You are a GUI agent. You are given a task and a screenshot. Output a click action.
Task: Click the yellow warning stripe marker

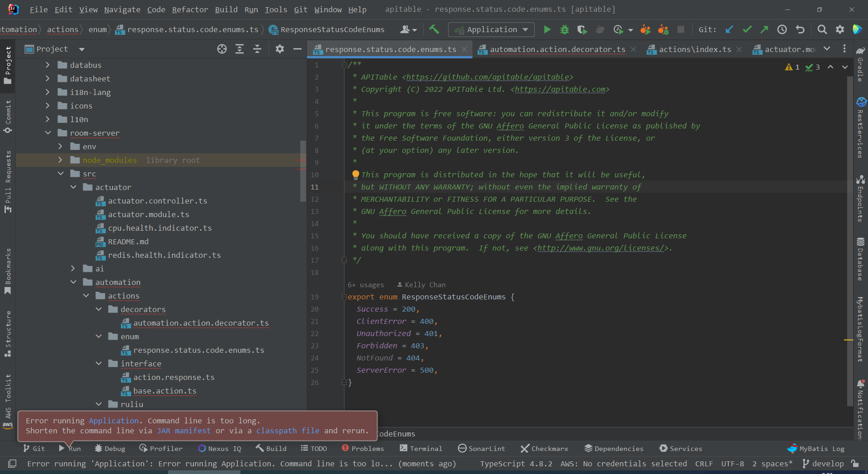[x=849, y=340]
